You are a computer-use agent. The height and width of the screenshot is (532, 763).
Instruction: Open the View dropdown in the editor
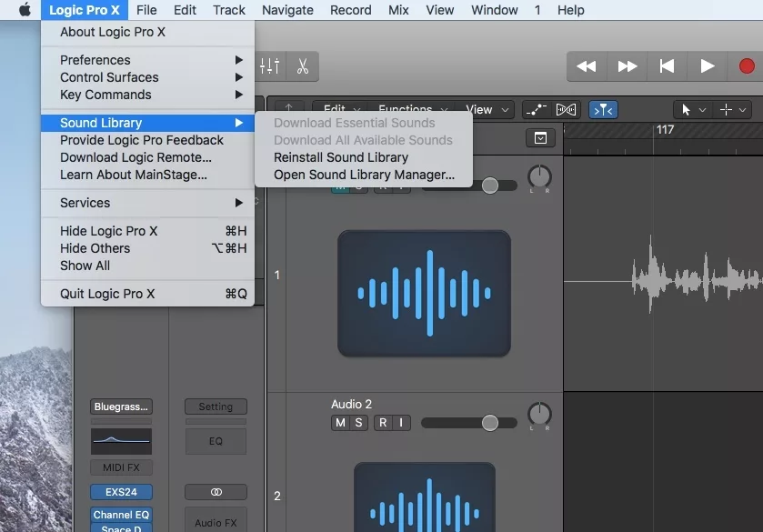click(x=479, y=109)
